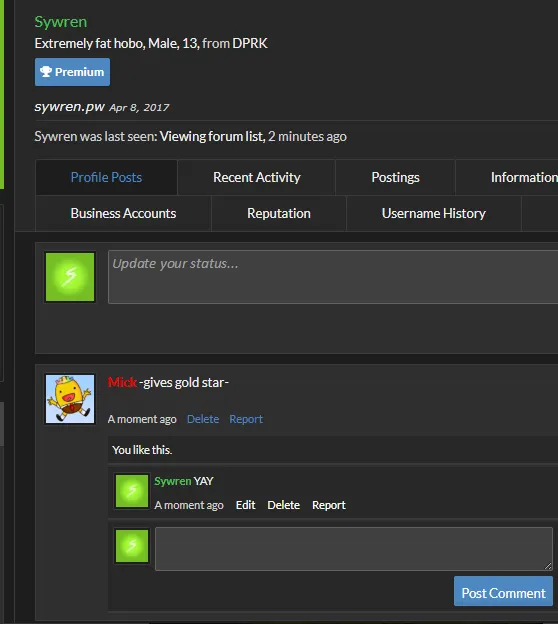
Task: Click the Post Comment button
Action: [503, 593]
